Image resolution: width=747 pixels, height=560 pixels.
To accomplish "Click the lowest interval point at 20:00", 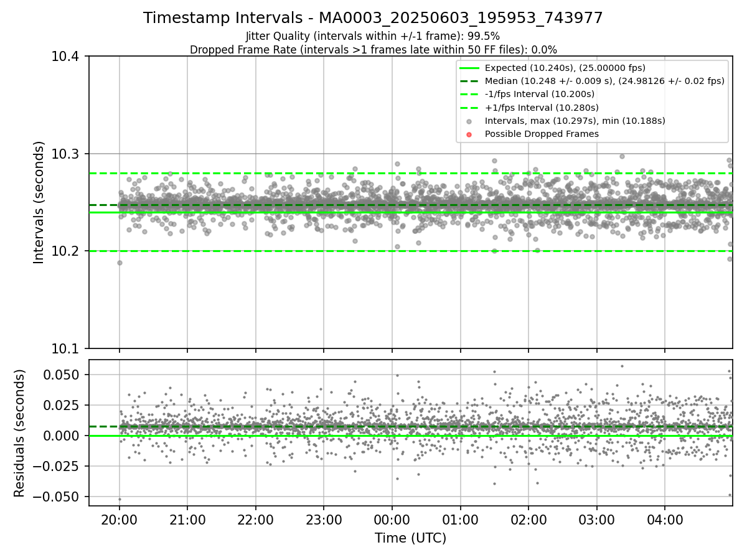I will [120, 263].
